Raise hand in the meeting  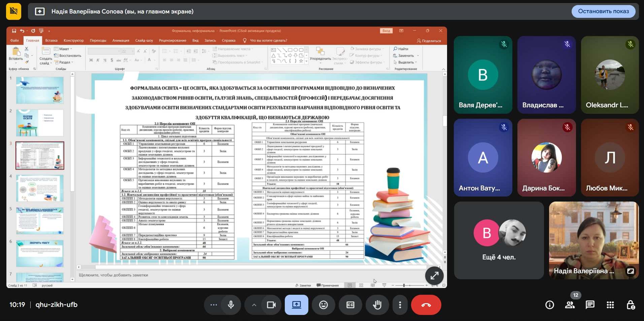(x=377, y=305)
